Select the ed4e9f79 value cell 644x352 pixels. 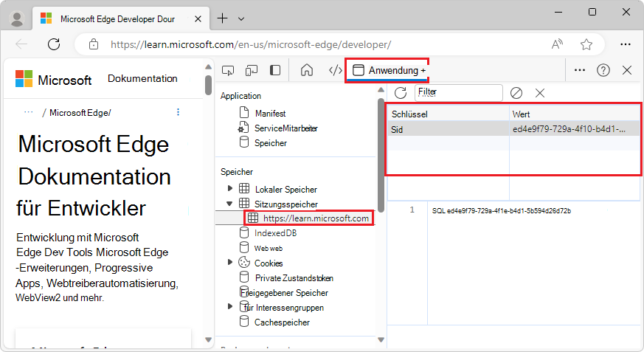coord(575,129)
